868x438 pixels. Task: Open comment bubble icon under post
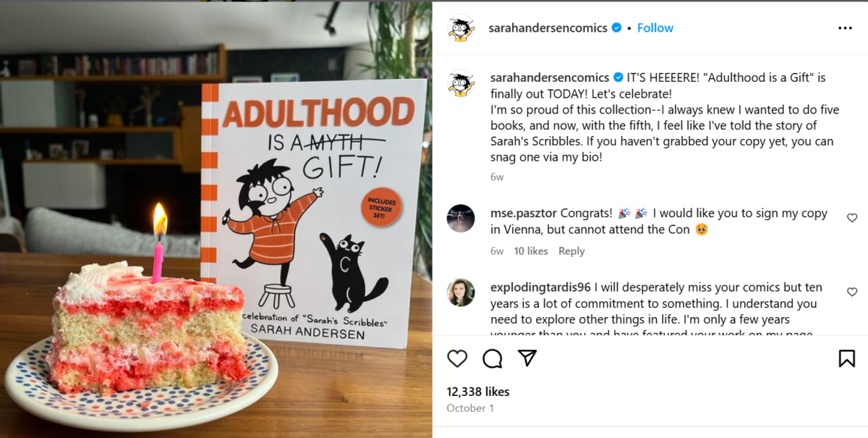[493, 358]
